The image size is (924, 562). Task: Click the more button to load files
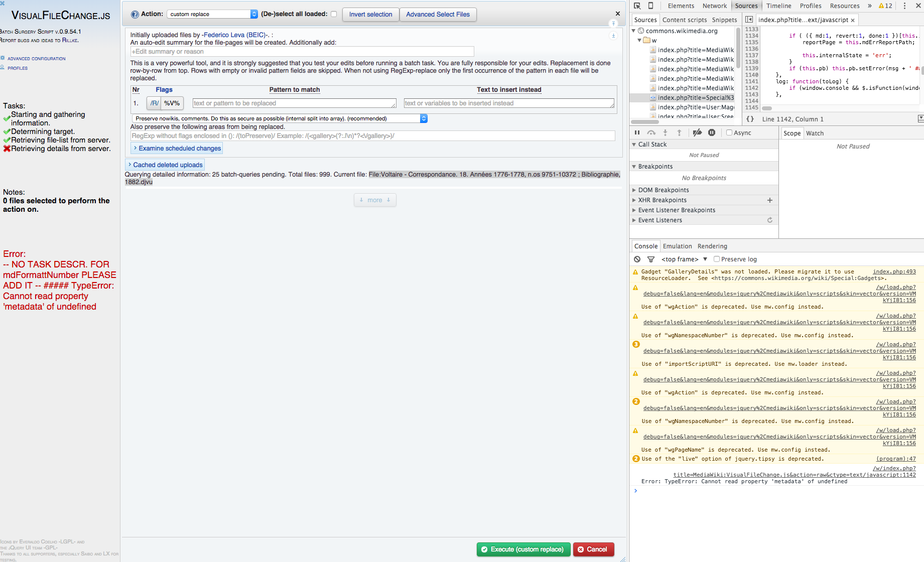coord(375,200)
